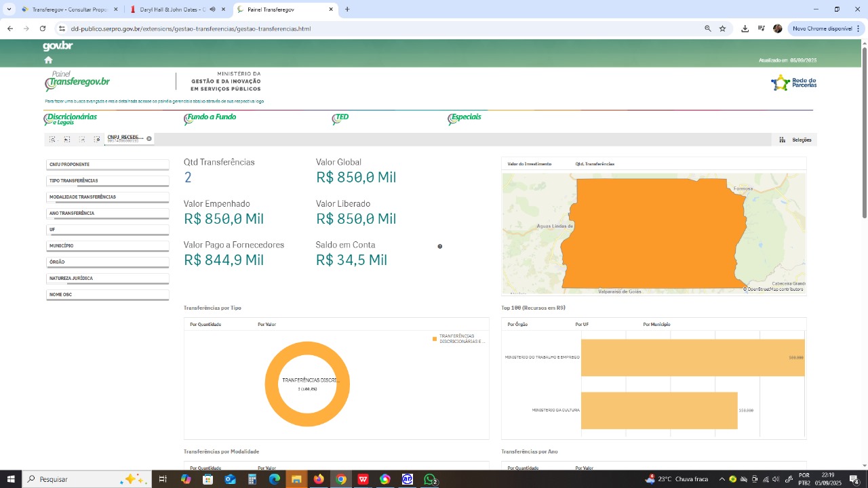The width and height of the screenshot is (868, 488).
Task: Expand the NOME OSC filter
Action: point(107,295)
